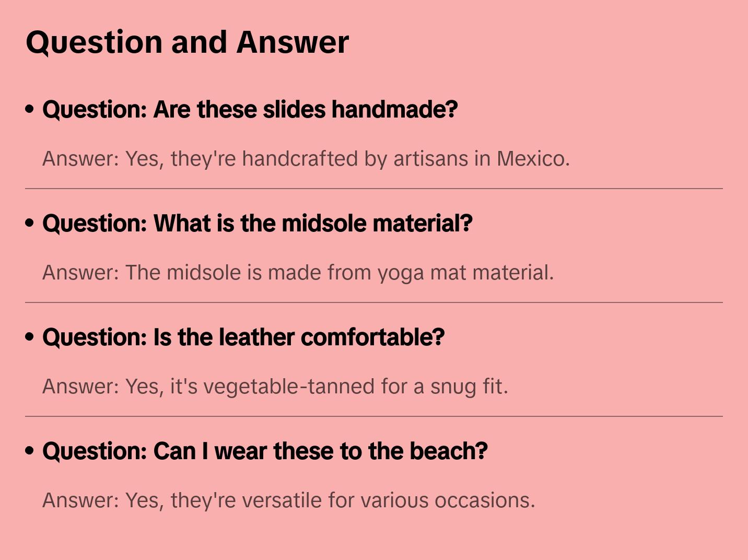Image resolution: width=748 pixels, height=560 pixels.
Task: Open the "Can I wear these to the beach?" question
Action: click(265, 451)
